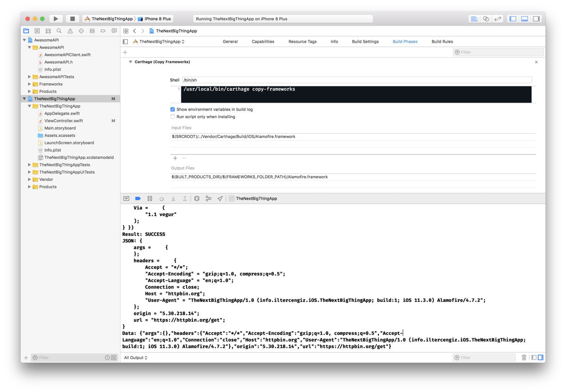Viewport: 566px width, 392px height.
Task: Open ViewController.swift file
Action: (64, 121)
